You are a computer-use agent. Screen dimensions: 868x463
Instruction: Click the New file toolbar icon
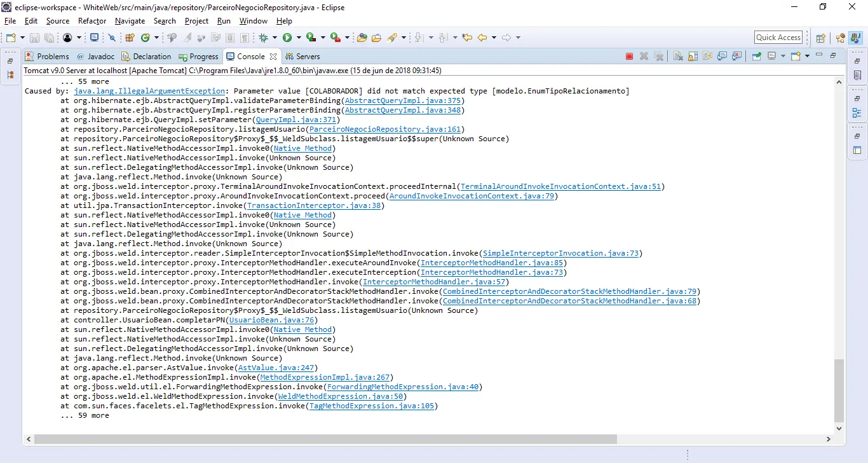(x=11, y=38)
